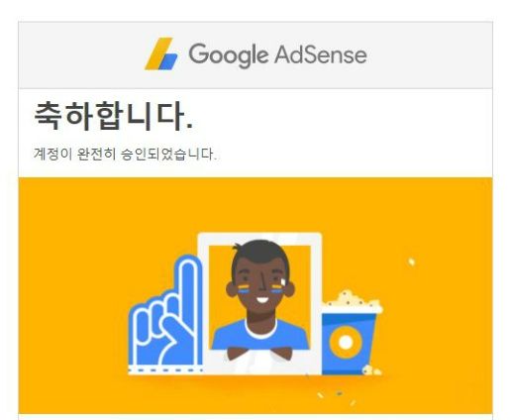Click the fan's crossed arms

pos(259,354)
